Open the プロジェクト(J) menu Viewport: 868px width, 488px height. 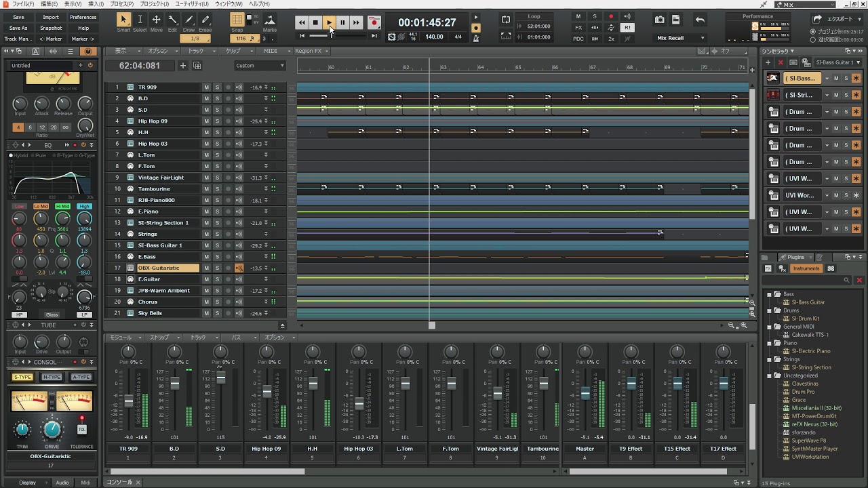(x=155, y=4)
